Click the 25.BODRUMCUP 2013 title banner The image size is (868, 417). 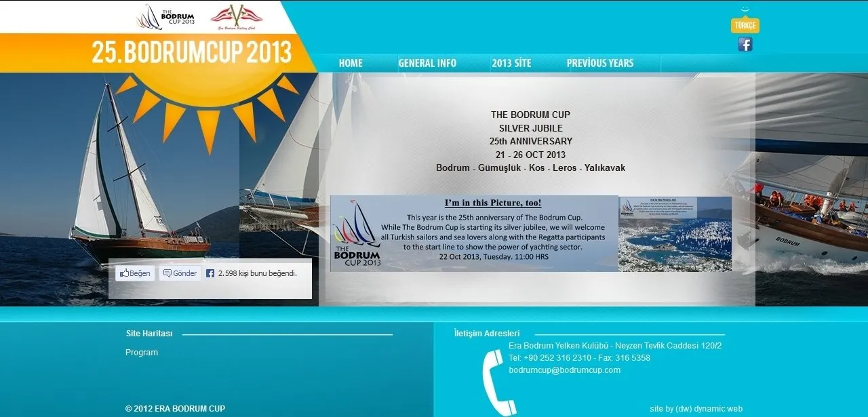tap(192, 53)
